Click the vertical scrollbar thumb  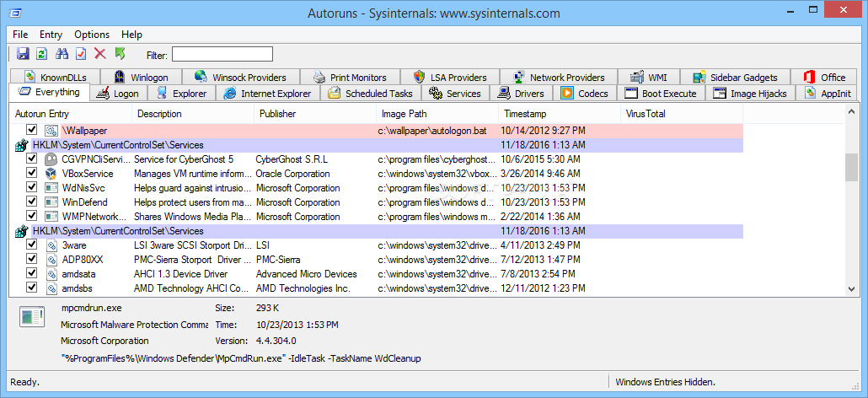pos(851,167)
